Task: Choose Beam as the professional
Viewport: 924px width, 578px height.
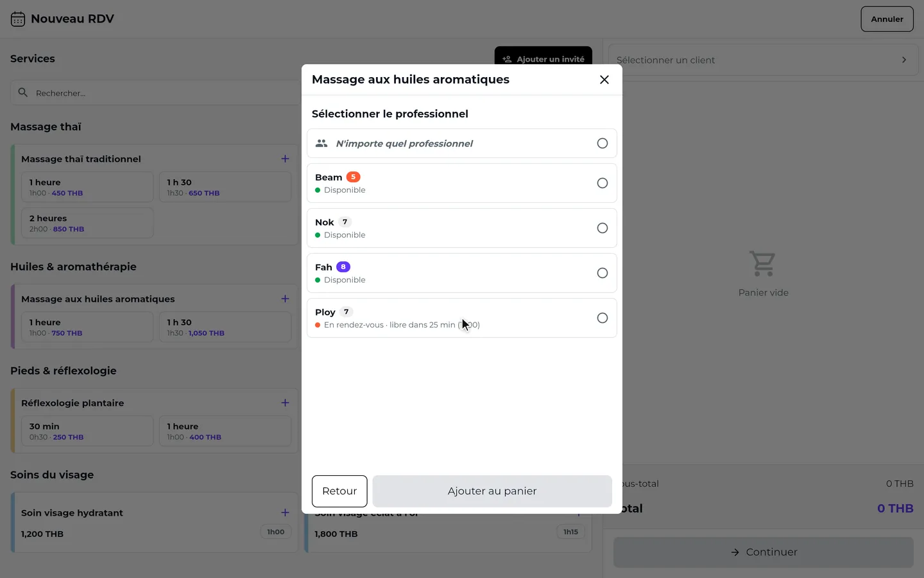Action: tap(461, 183)
